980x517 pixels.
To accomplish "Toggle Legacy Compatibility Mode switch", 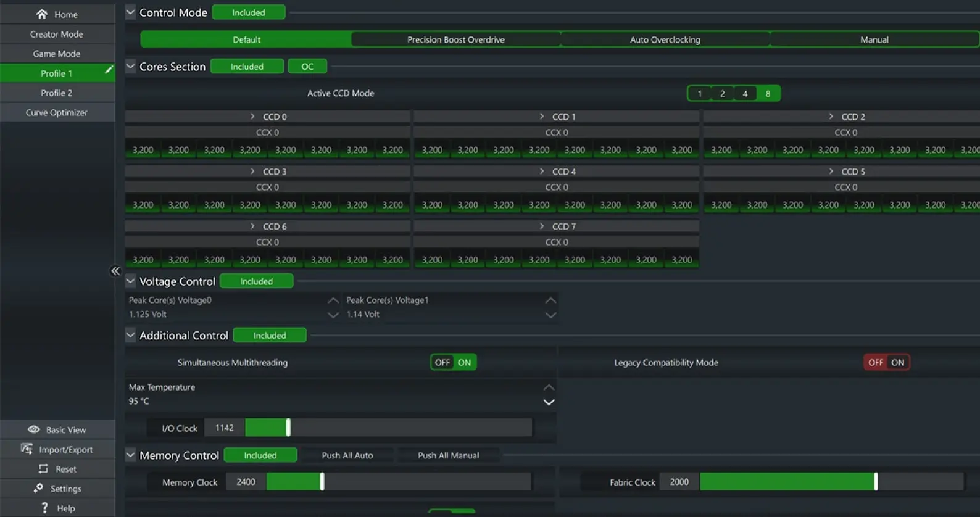I will (x=887, y=362).
